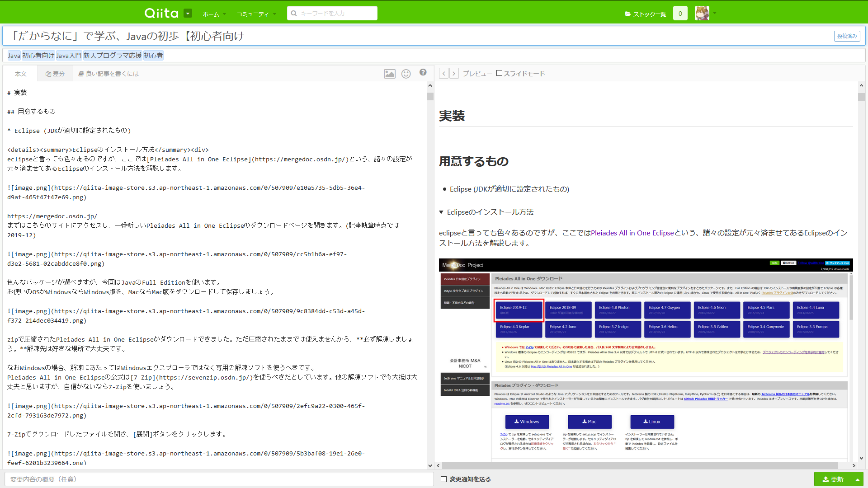Screen dimensions: 868x488
Task: Open the dropdown arrow next to 更新
Action: (x=858, y=479)
